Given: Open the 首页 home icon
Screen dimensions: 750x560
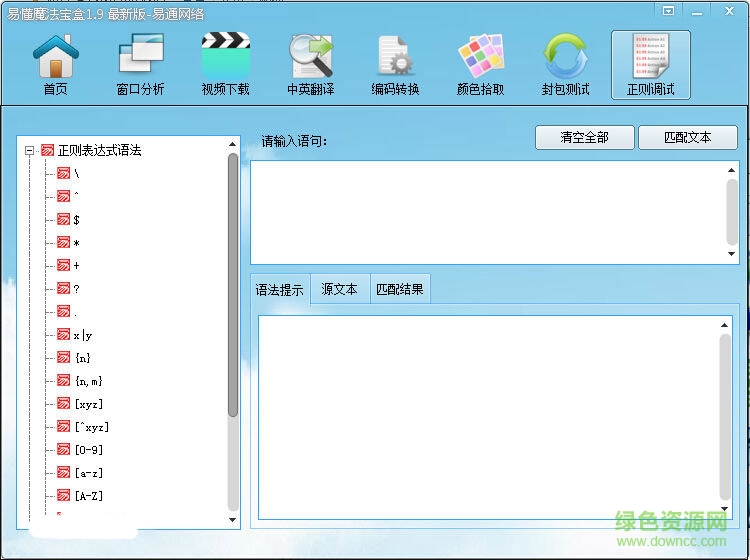Looking at the screenshot, I should point(55,65).
